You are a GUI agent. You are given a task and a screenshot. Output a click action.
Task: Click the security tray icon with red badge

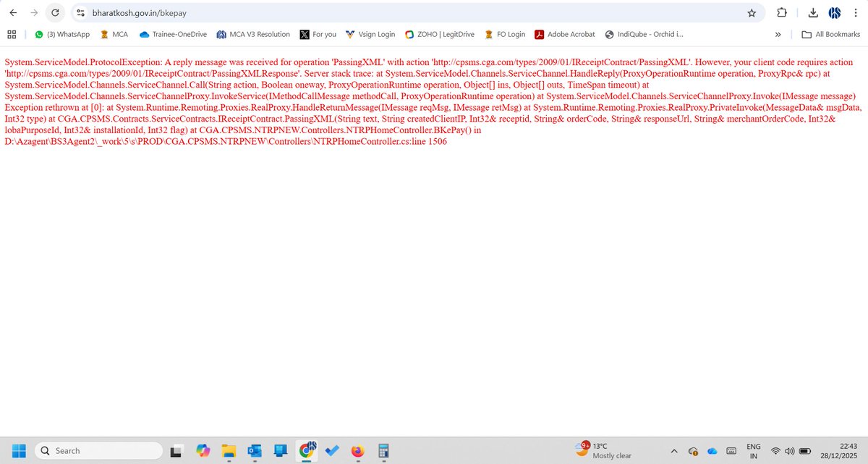(693, 451)
